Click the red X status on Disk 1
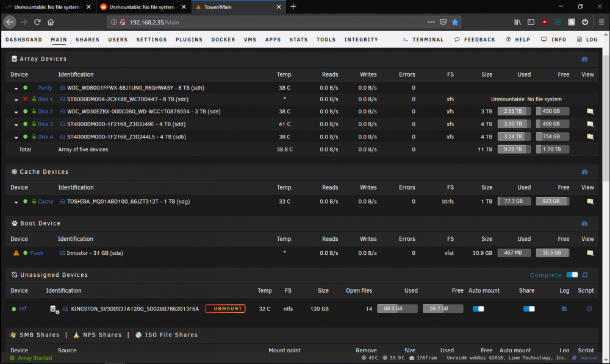The width and height of the screenshot is (610, 364). coord(25,99)
